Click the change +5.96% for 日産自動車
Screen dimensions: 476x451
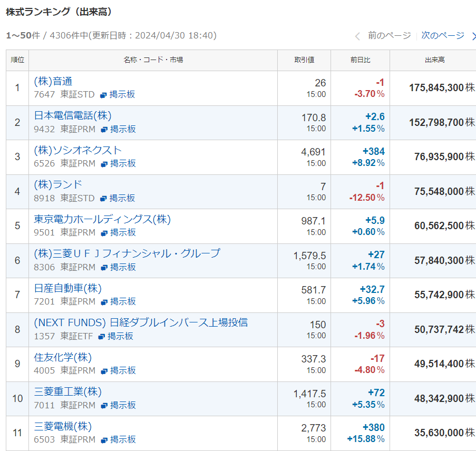tap(368, 301)
